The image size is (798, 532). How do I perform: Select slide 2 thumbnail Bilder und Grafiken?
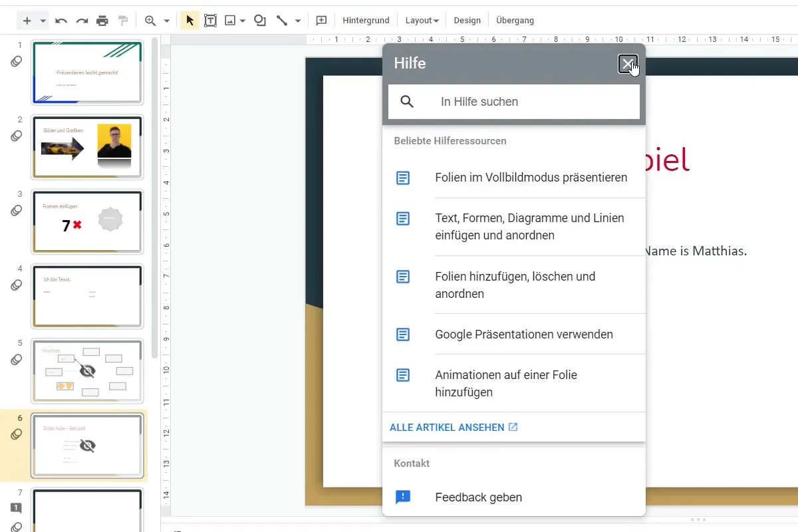pos(87,147)
